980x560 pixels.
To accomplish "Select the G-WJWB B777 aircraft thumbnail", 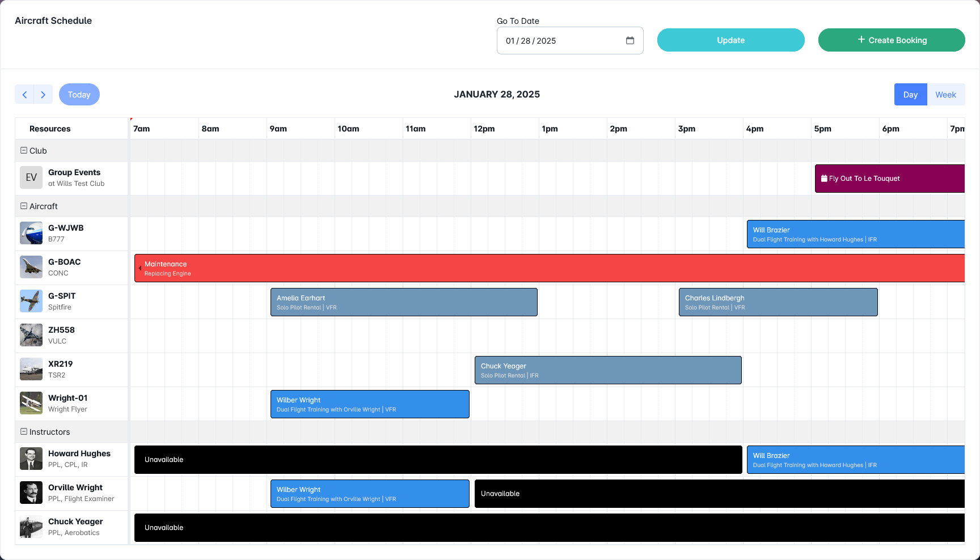I will pyautogui.click(x=31, y=233).
